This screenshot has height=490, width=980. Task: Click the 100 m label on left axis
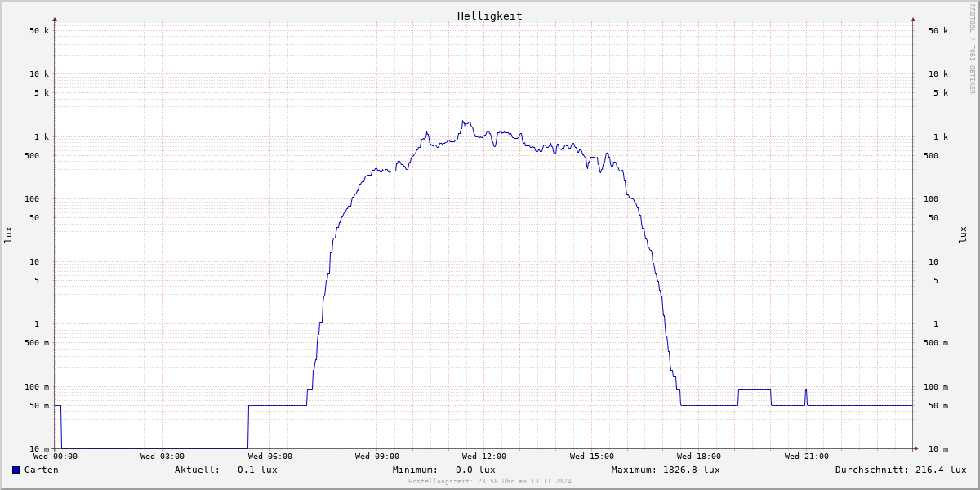(37, 387)
